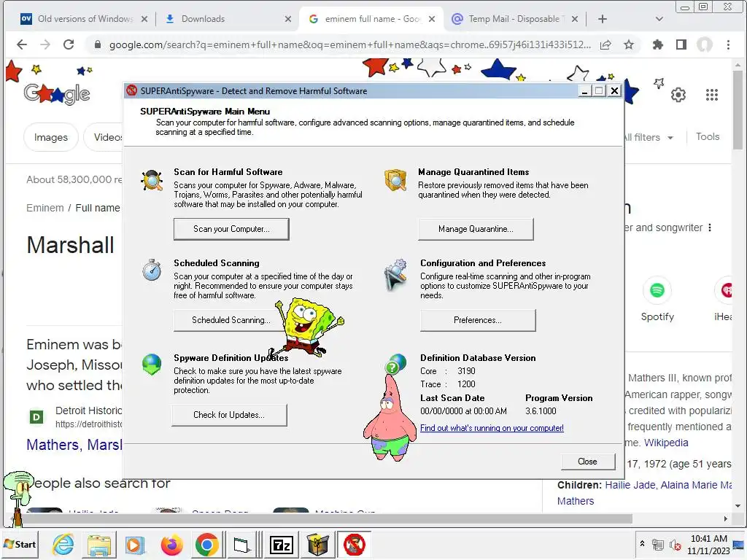Click Check for Updates button

pyautogui.click(x=229, y=415)
